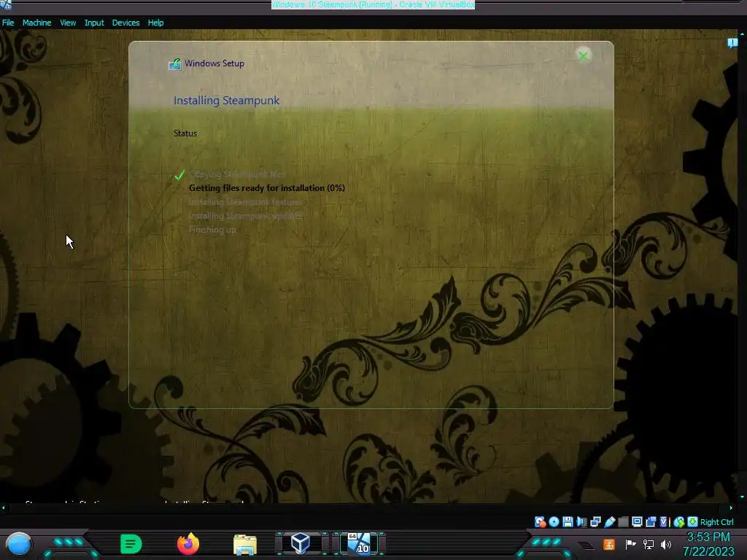Click the 'Finishing up' step text
The image size is (747, 560).
click(x=212, y=230)
